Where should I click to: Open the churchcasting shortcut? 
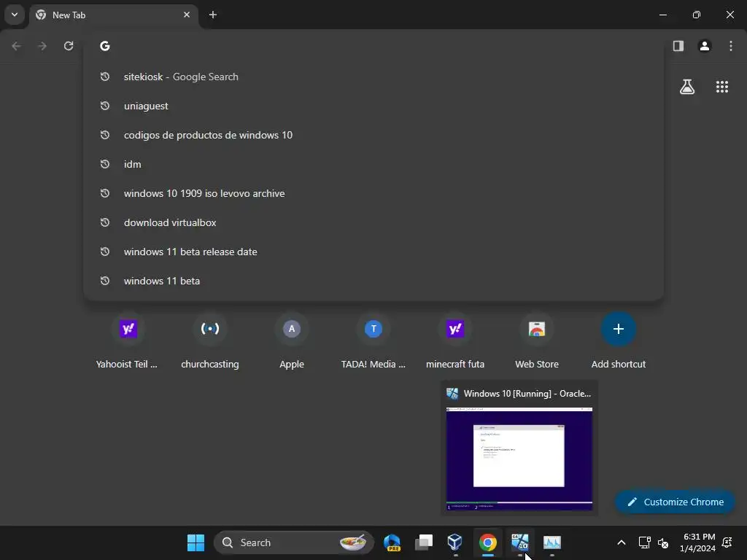click(210, 341)
